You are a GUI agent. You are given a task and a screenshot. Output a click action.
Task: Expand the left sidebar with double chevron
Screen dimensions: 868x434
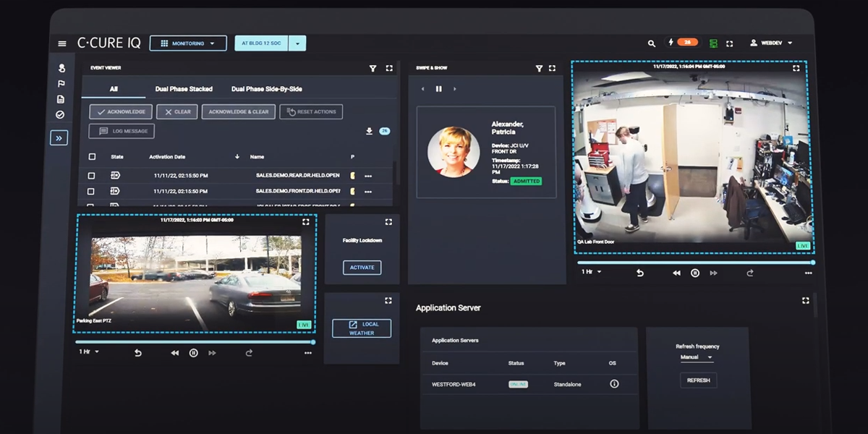[59, 137]
